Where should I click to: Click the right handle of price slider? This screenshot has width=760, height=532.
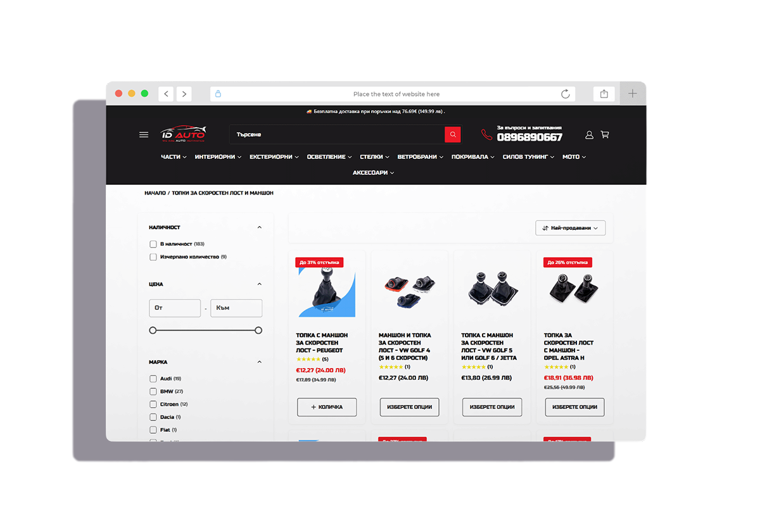(258, 330)
